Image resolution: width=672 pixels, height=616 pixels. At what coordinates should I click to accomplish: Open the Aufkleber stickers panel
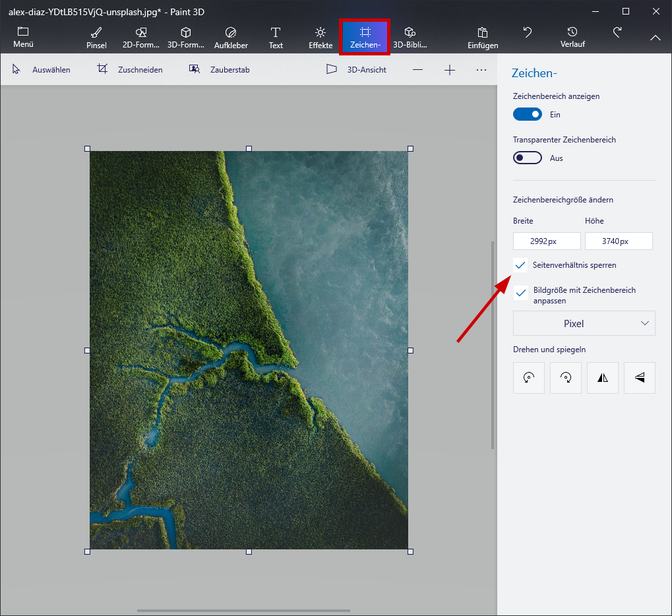[230, 38]
